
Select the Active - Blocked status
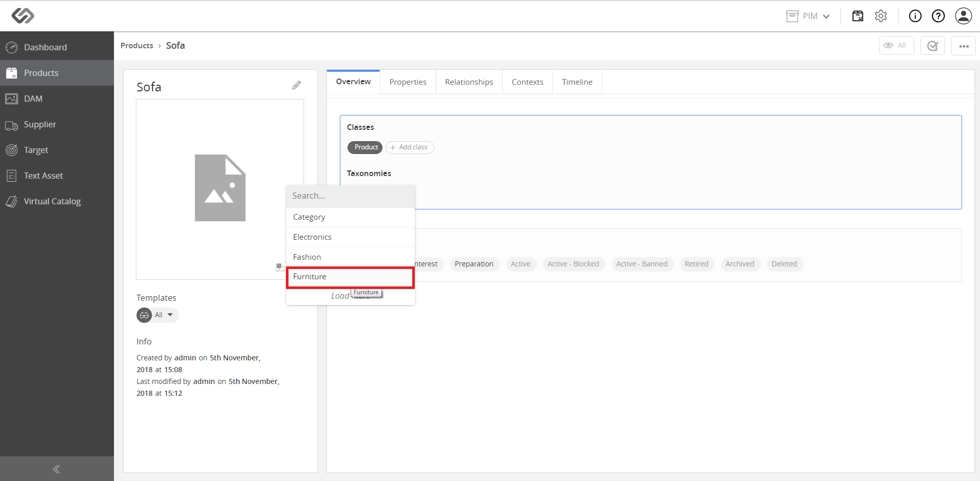[x=573, y=264]
